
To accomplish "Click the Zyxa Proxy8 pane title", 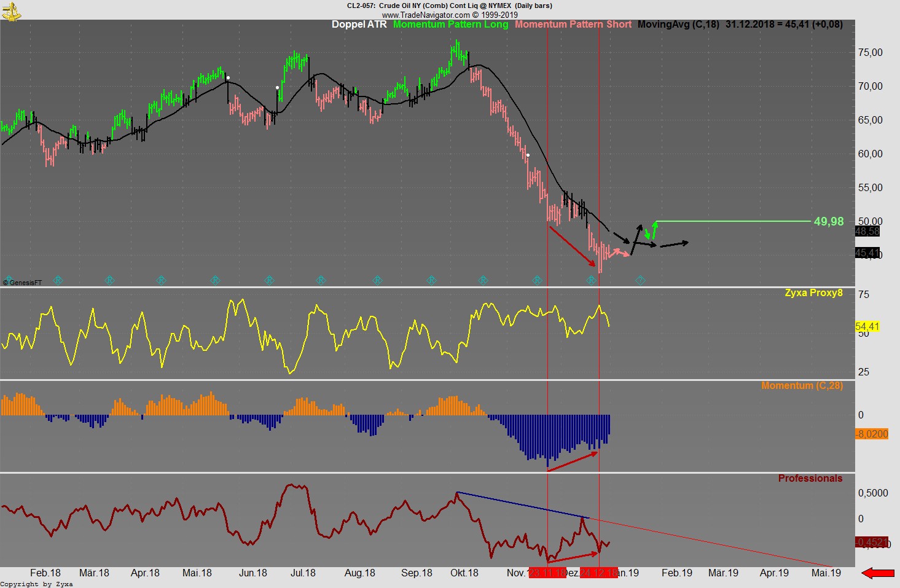I will click(x=813, y=293).
